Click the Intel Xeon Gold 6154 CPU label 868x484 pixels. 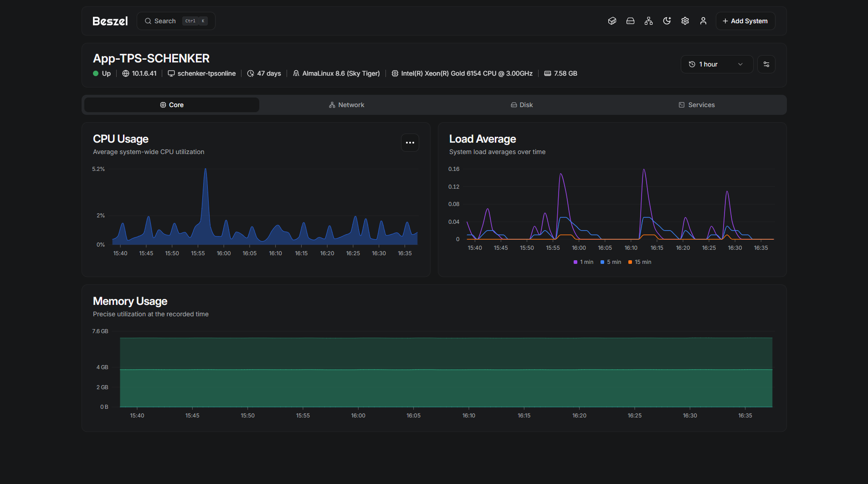click(x=467, y=73)
